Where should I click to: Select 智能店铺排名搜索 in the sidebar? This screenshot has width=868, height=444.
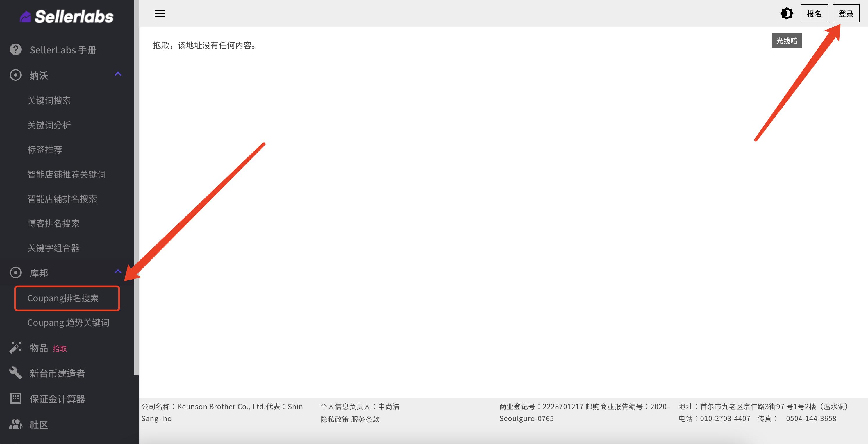tap(62, 199)
